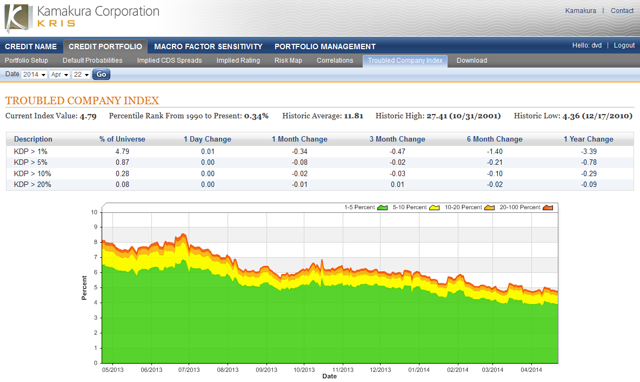The image size is (640, 382).
Task: Click the Kamakura Corporation logo icon
Action: pos(18,19)
